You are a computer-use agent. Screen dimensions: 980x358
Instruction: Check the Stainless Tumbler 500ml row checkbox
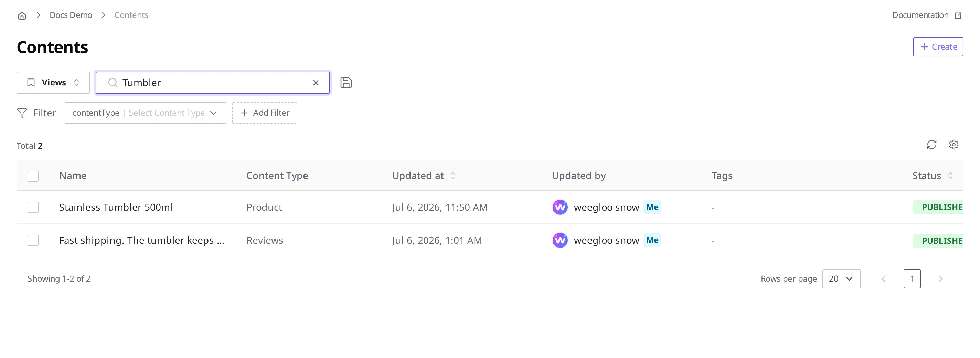33,207
